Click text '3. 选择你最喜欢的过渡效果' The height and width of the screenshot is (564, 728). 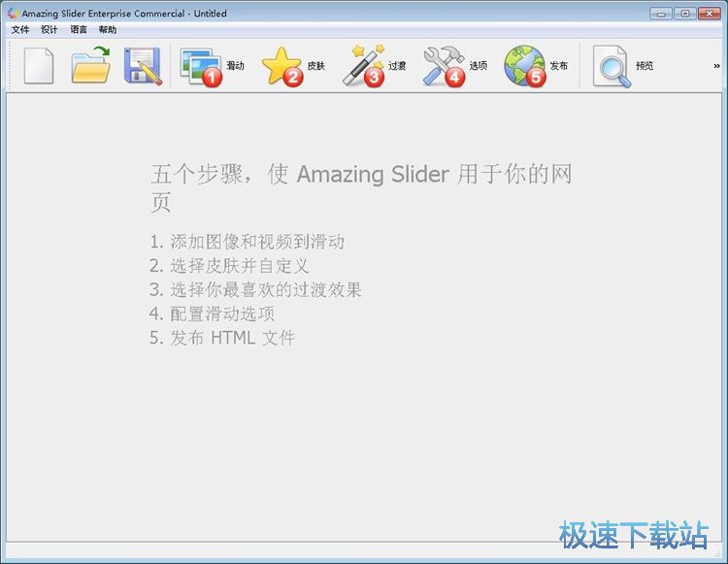pos(255,290)
